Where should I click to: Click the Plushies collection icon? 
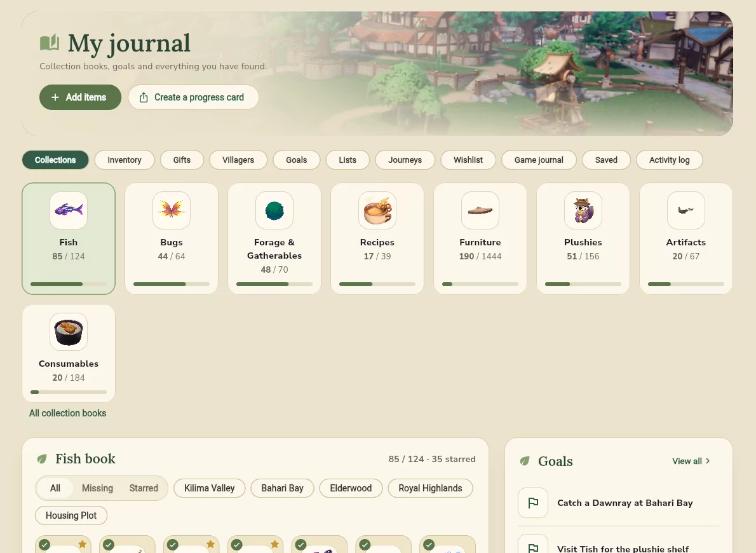(583, 210)
